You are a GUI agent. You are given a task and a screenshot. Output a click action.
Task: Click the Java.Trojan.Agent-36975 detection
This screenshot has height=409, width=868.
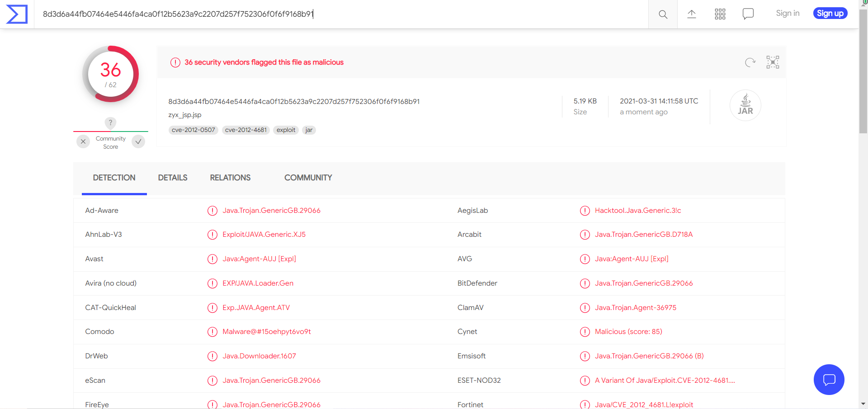tap(636, 308)
